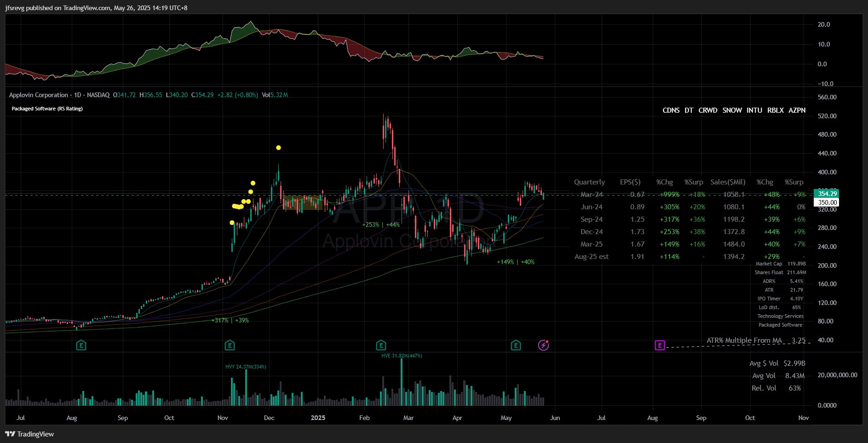Click the ATR% Multiple From MA label
Viewport: 868px width, 443px height.
[x=744, y=340]
